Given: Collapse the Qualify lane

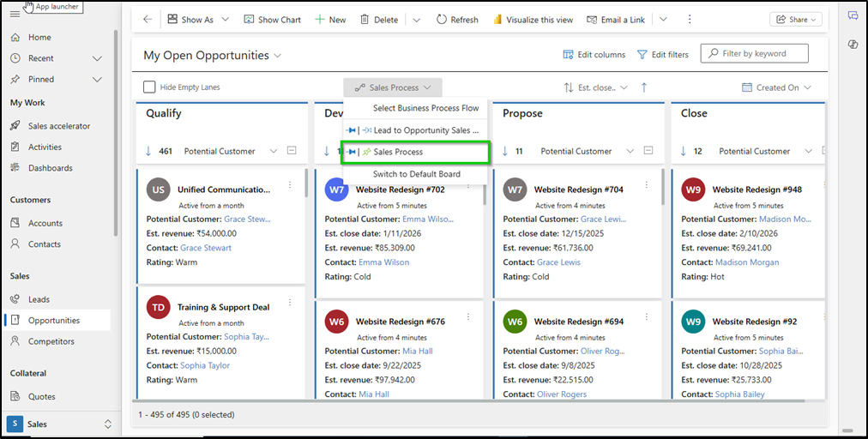Looking at the screenshot, I should [292, 151].
